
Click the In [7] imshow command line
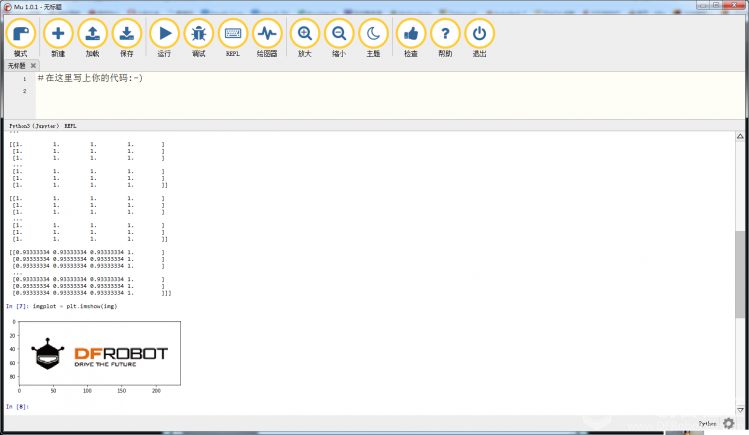coord(61,307)
